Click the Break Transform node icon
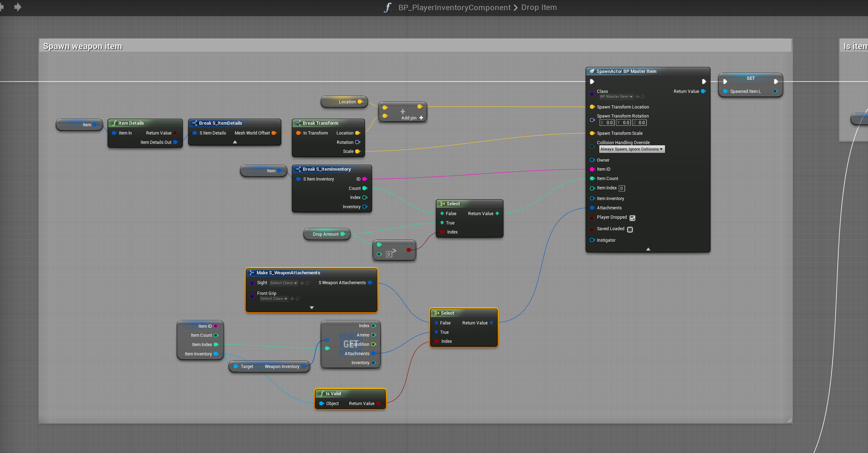The height and width of the screenshot is (453, 868). 298,123
